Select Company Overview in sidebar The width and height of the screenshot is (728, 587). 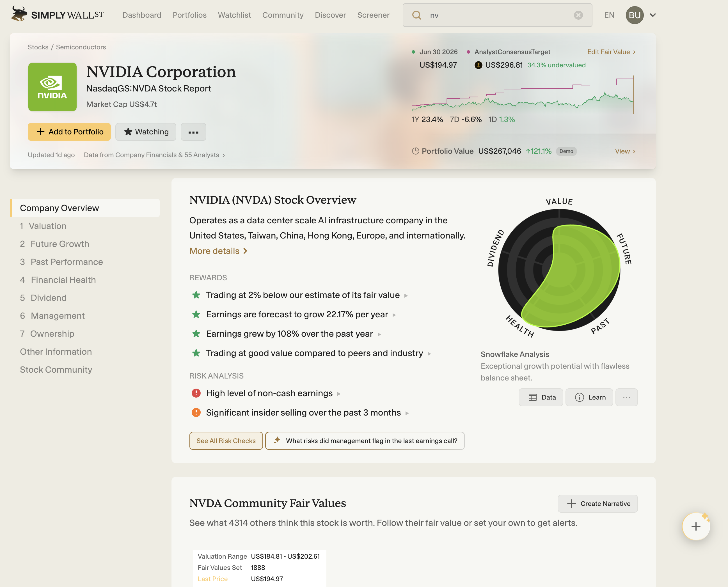coord(85,208)
